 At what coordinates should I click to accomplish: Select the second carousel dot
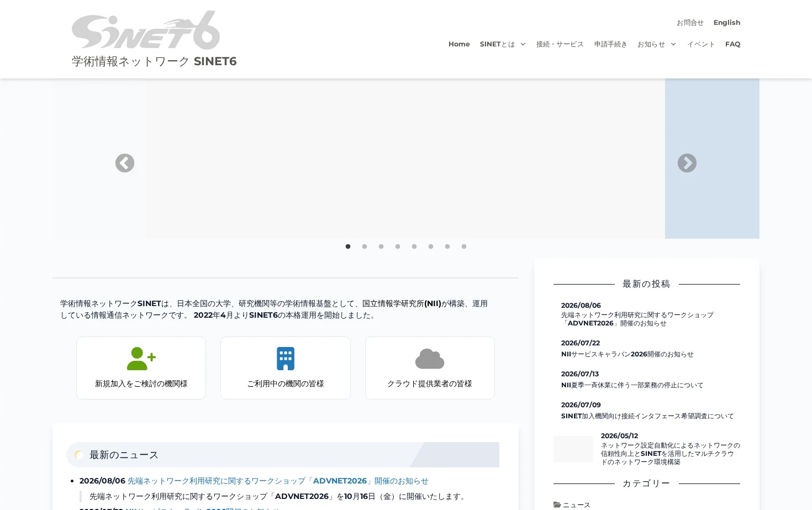coord(365,246)
